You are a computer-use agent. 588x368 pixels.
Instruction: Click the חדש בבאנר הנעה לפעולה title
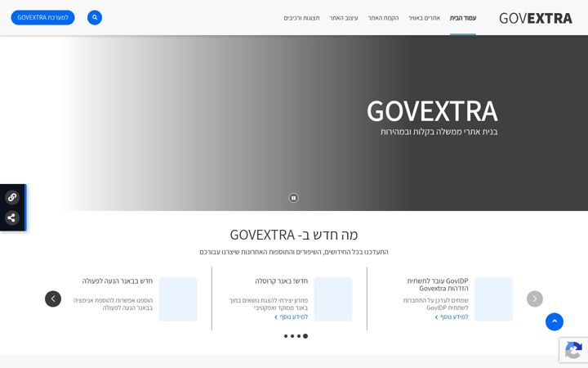[118, 280]
